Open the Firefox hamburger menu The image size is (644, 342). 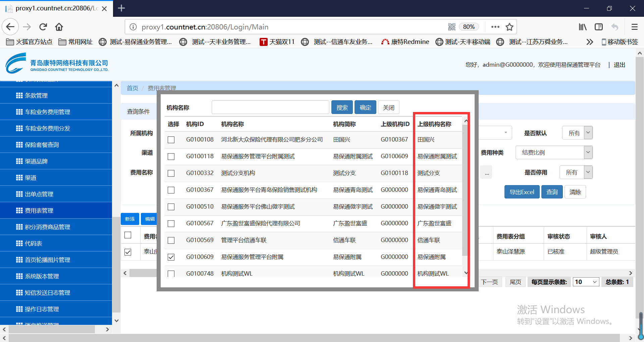pos(634,27)
